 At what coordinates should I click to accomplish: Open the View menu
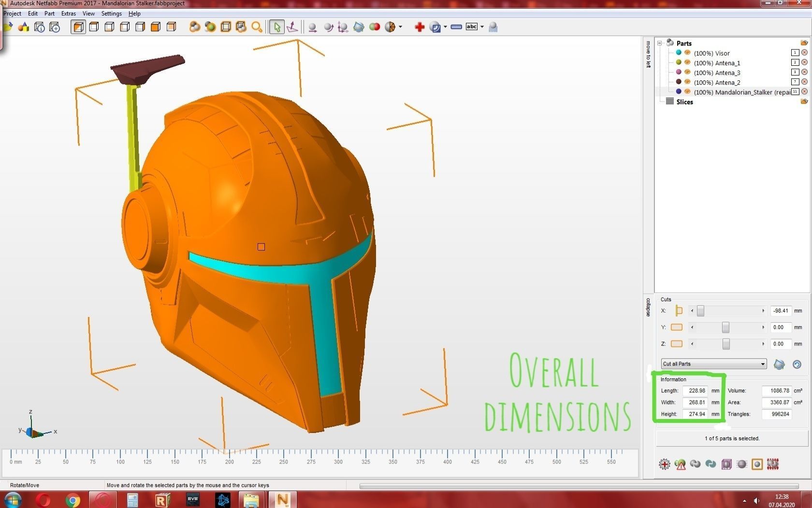88,14
